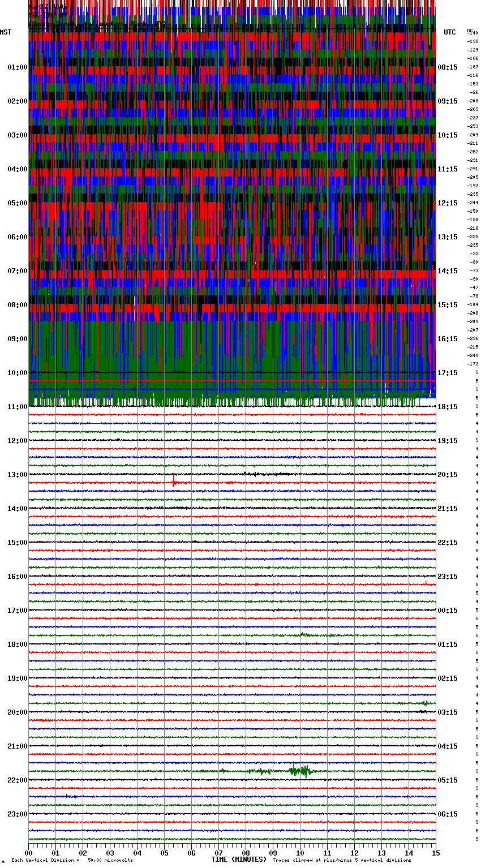Click the 18:15 UTC time label
The height and width of the screenshot is (868, 481).
[x=448, y=407]
